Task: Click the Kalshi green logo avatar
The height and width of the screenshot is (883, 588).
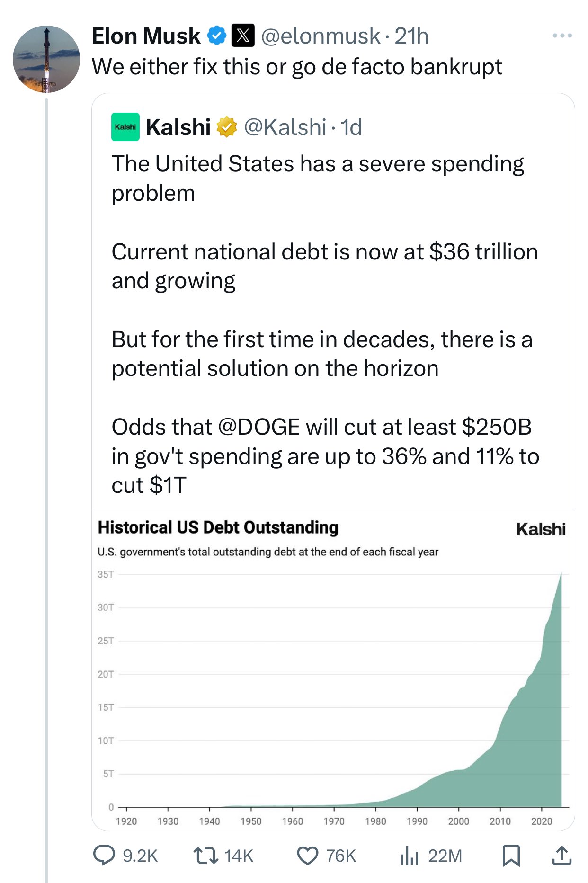Action: point(125,127)
